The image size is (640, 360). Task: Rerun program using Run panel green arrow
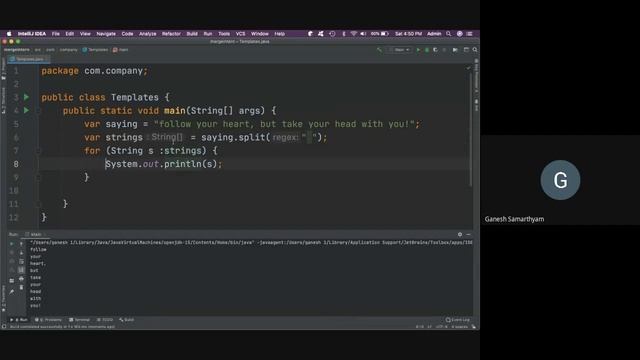(x=11, y=244)
